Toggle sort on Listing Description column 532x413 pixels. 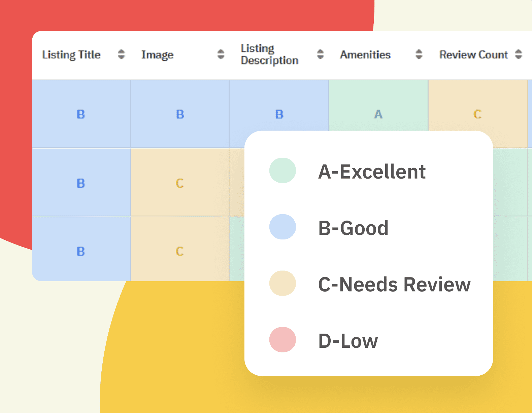320,54
